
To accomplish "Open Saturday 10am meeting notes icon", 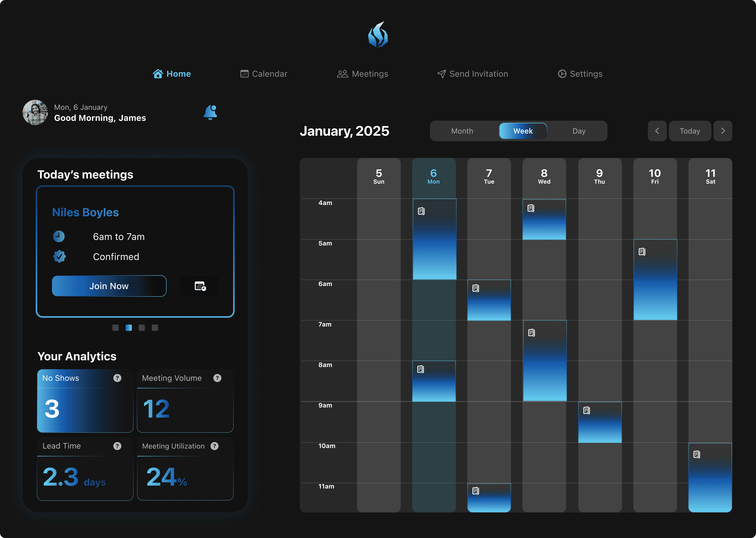I will tap(697, 454).
